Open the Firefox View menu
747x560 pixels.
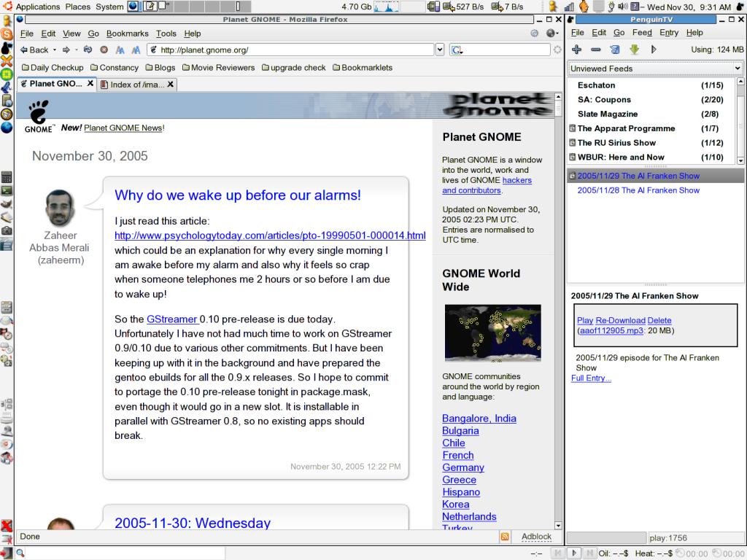click(x=71, y=34)
